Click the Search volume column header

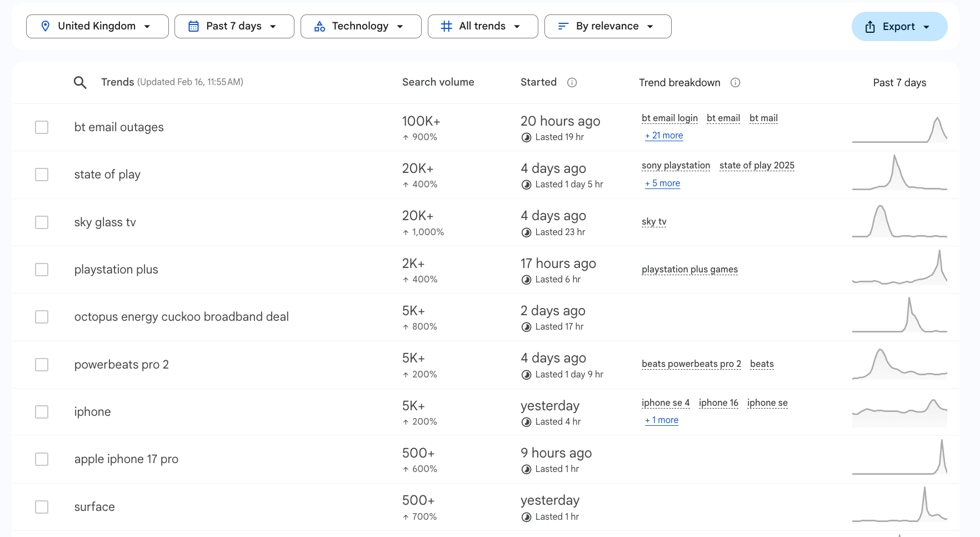pyautogui.click(x=438, y=82)
